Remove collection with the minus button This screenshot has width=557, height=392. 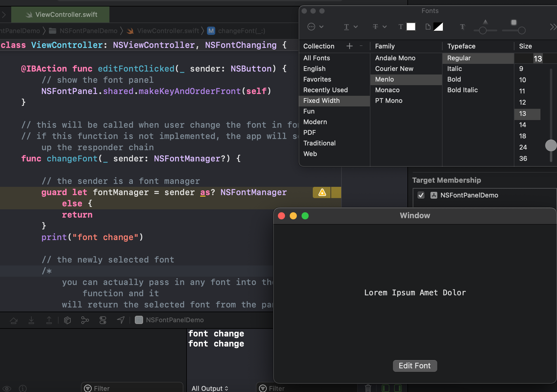click(x=361, y=46)
